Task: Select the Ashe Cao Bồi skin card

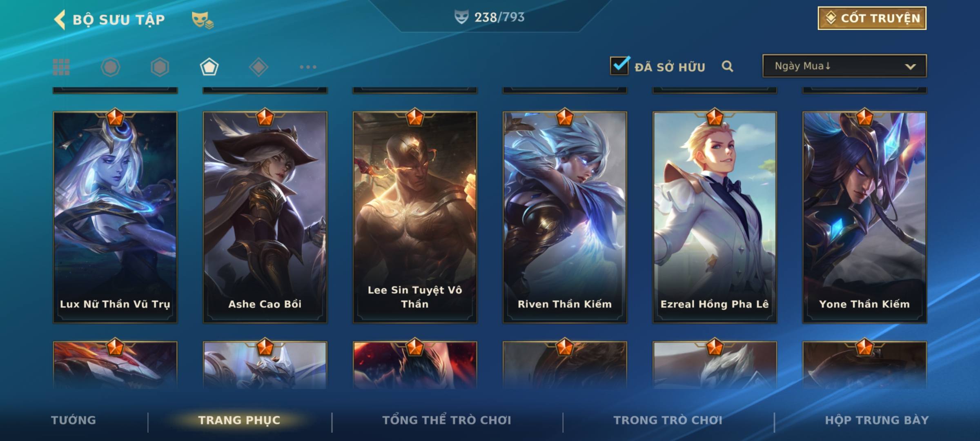Action: [265, 217]
